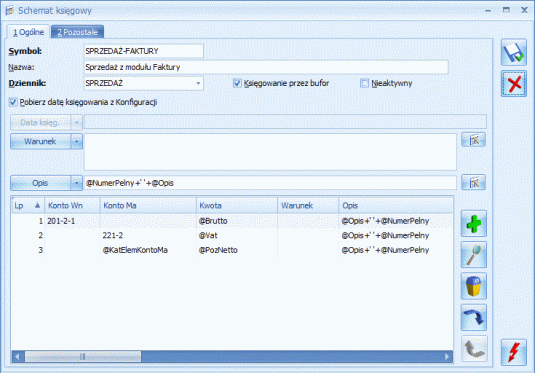Viewport: 535px width, 373px height.
Task: Click into the Symbol input field
Action: point(144,51)
